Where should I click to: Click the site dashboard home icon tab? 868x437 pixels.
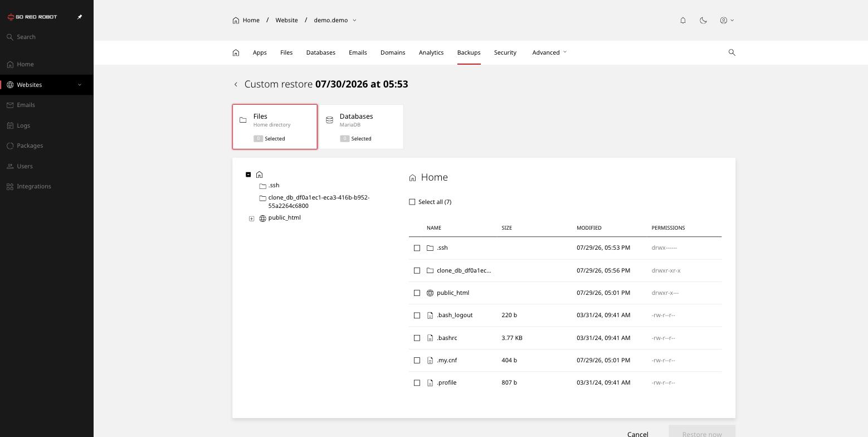pyautogui.click(x=236, y=52)
